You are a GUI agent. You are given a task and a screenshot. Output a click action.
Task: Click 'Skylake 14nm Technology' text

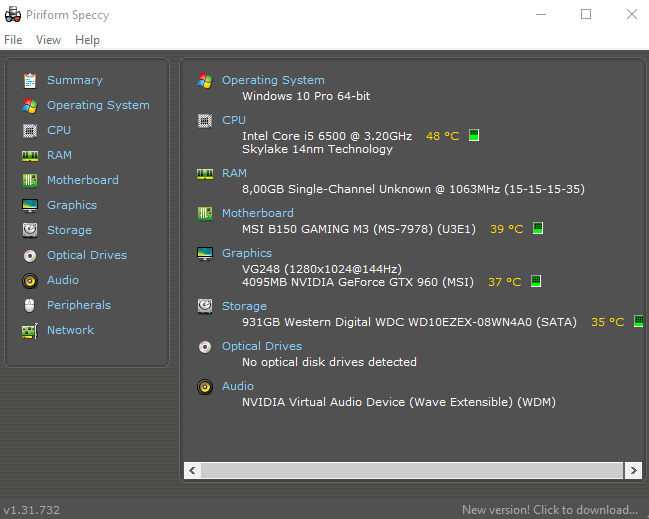(x=317, y=149)
